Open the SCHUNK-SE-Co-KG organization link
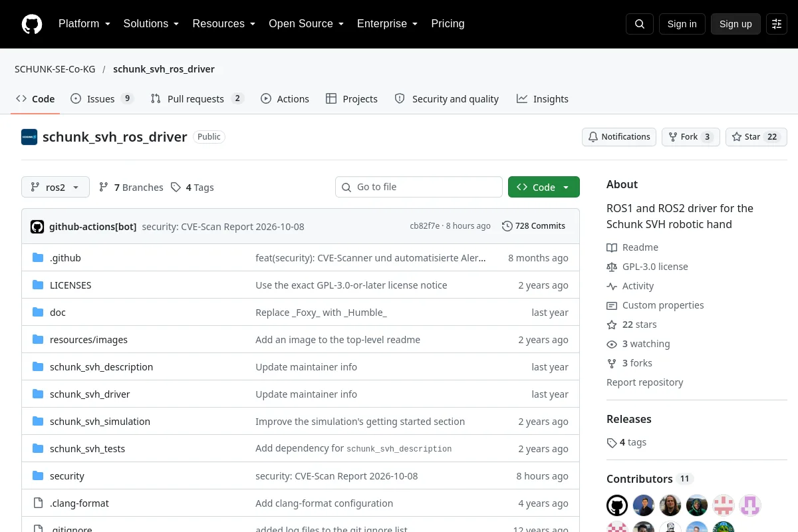 tap(55, 69)
